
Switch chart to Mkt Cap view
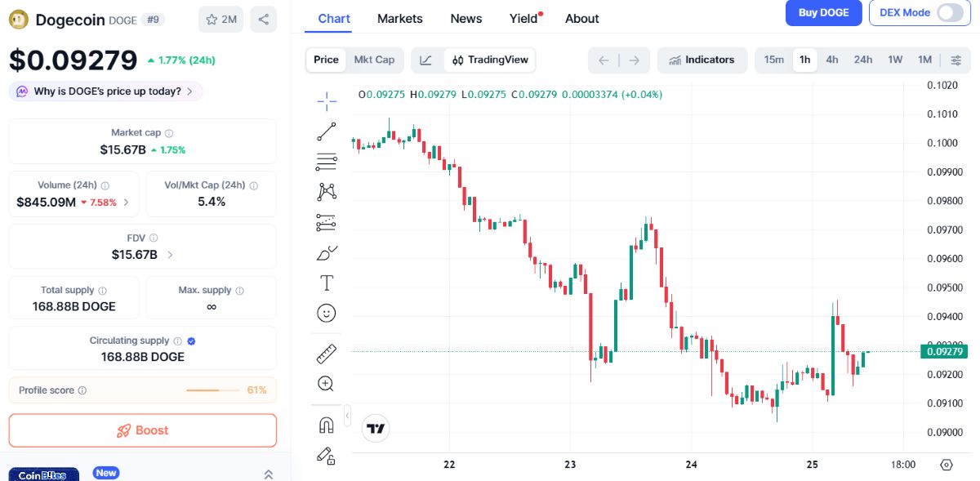pyautogui.click(x=374, y=60)
